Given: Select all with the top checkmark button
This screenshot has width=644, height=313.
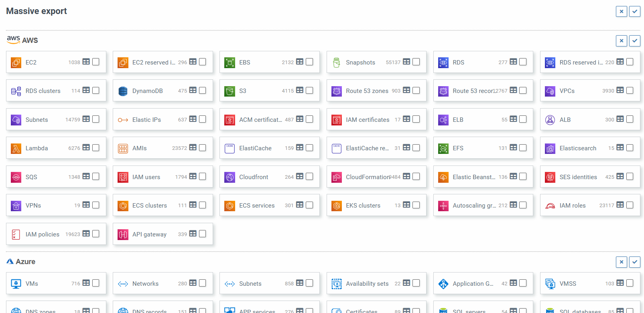Looking at the screenshot, I should point(635,12).
